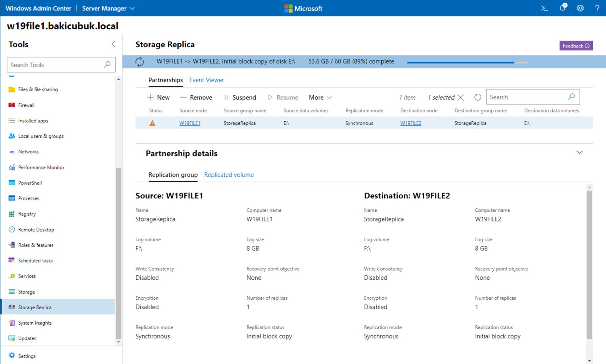Image resolution: width=606 pixels, height=364 pixels.
Task: Clear the 1 selected selection
Action: click(x=461, y=97)
